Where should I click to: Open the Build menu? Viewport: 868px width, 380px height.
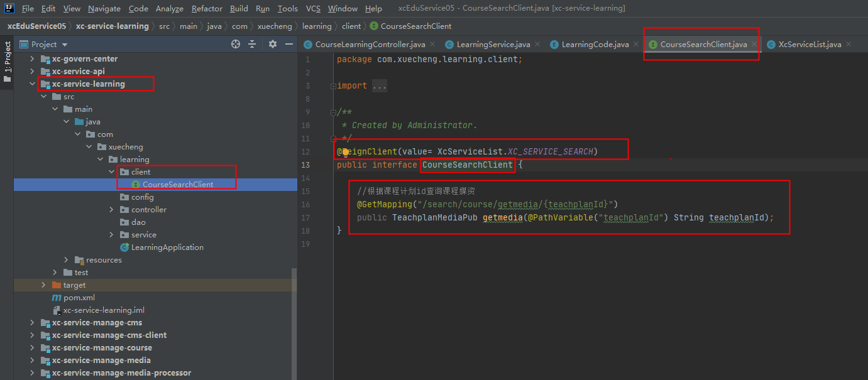239,9
